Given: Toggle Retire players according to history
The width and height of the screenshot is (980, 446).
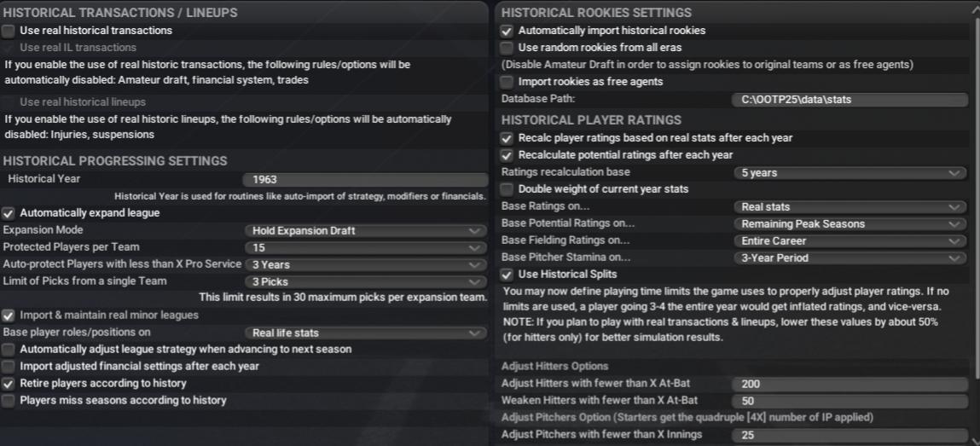Looking at the screenshot, I should (9, 384).
